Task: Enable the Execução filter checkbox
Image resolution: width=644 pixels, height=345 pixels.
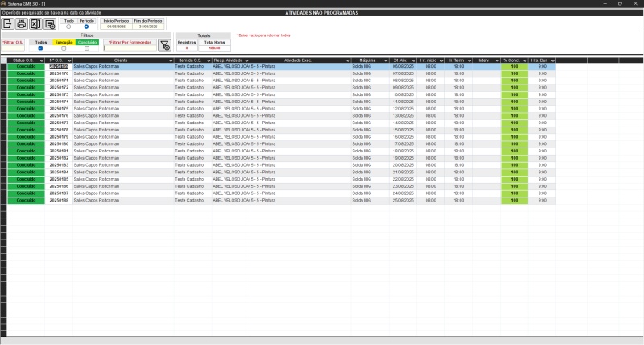Action: tap(64, 48)
